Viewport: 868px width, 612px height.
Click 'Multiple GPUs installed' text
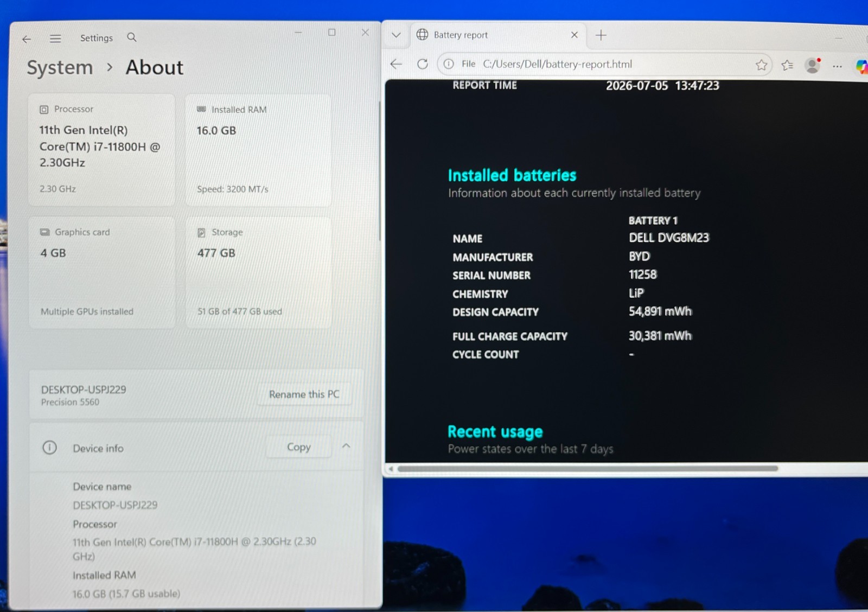(87, 311)
